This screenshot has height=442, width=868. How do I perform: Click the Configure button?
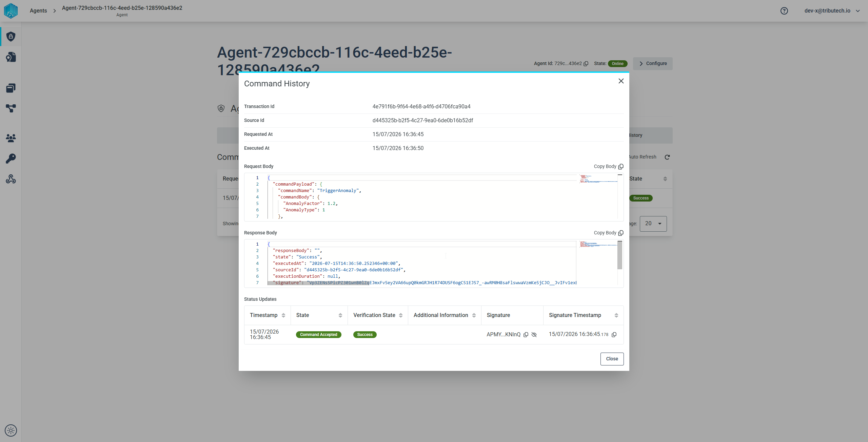click(653, 63)
